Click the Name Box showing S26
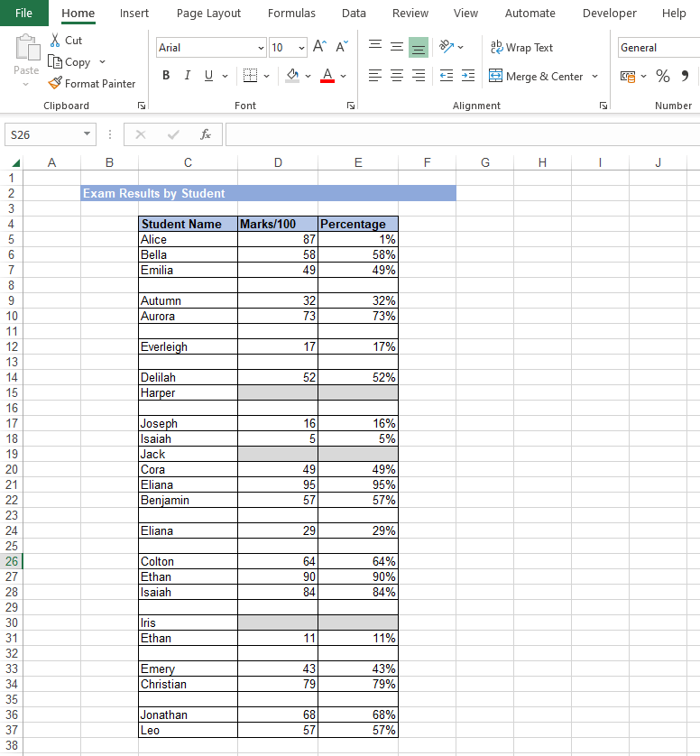 point(41,134)
